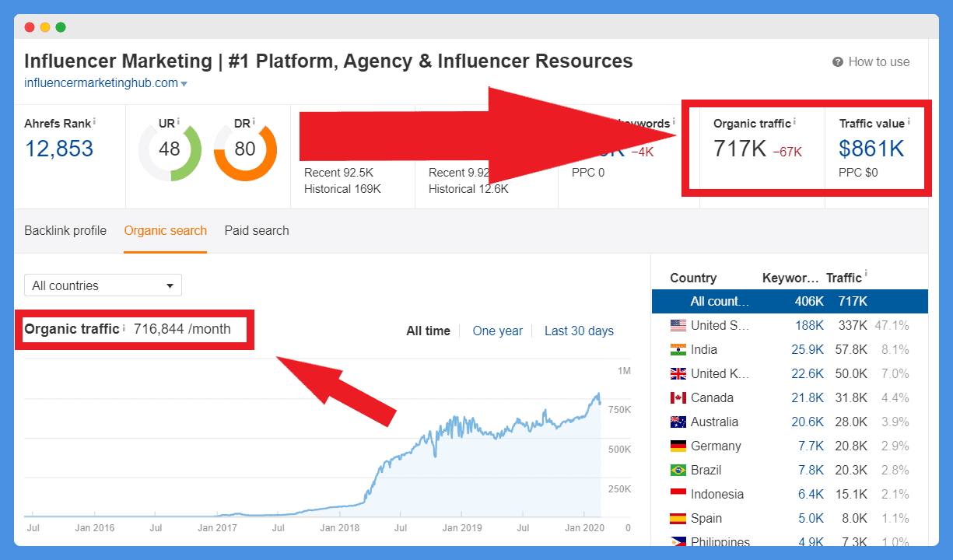
Task: Open Indonesia's 6.4K keywords link
Action: (x=811, y=494)
